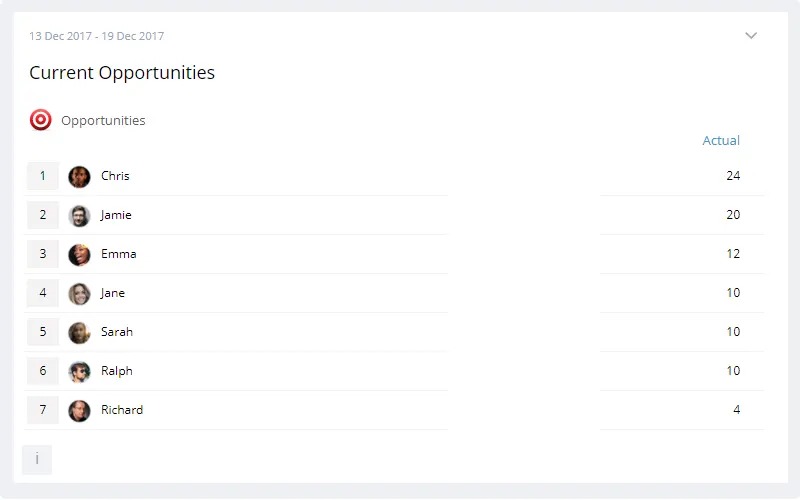Click Richard's actual value of 4
The height and width of the screenshot is (500, 800).
point(736,410)
